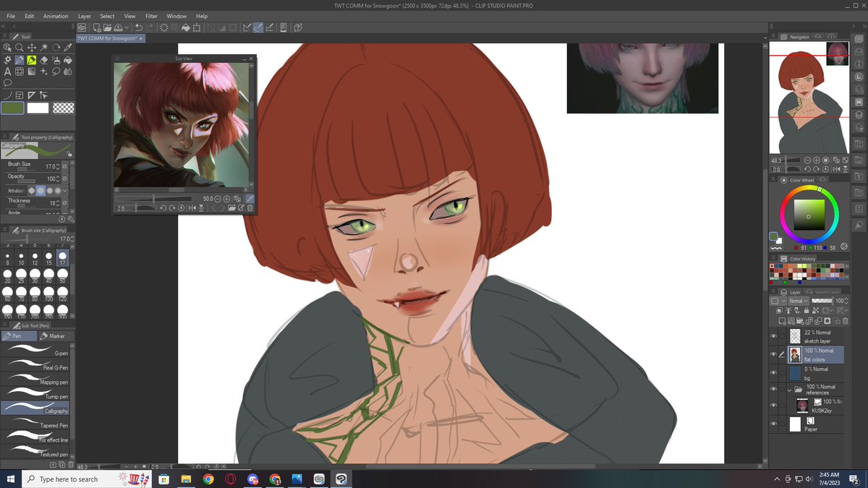Toggle visibility of KU9K2xy layer
The image size is (868, 488).
pos(773,406)
